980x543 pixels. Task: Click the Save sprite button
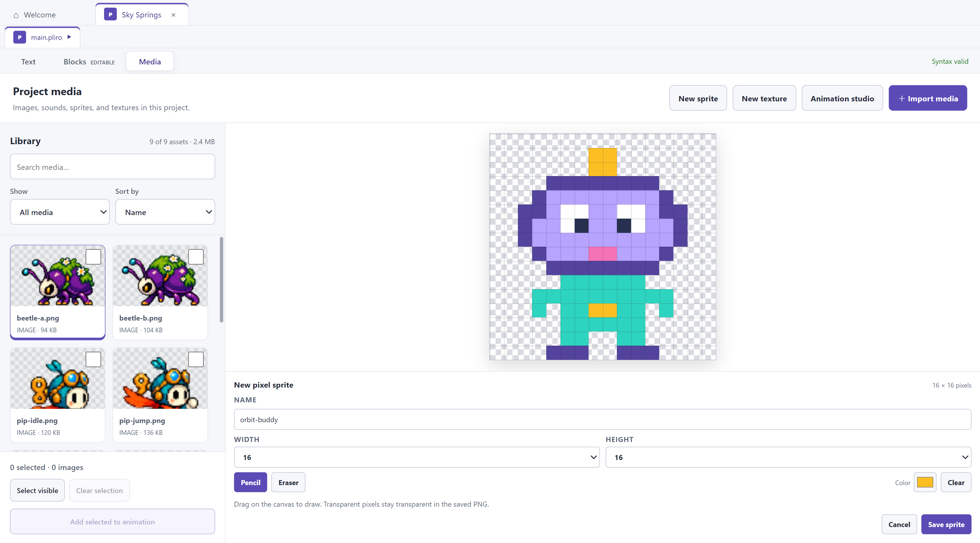coord(946,524)
